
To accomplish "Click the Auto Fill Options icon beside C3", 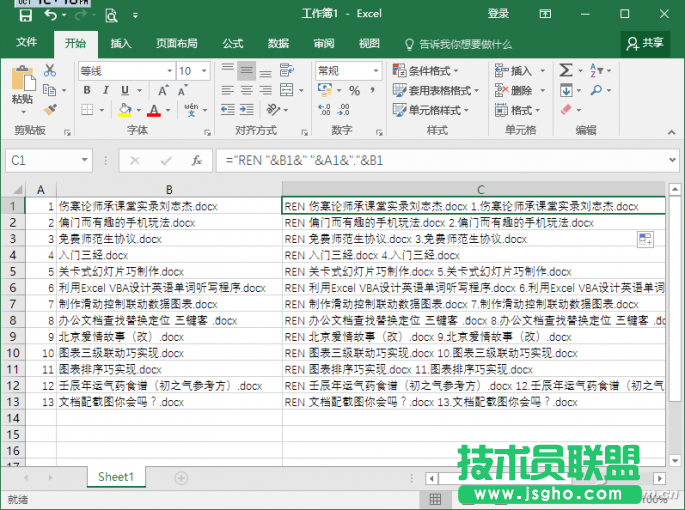I will (646, 239).
